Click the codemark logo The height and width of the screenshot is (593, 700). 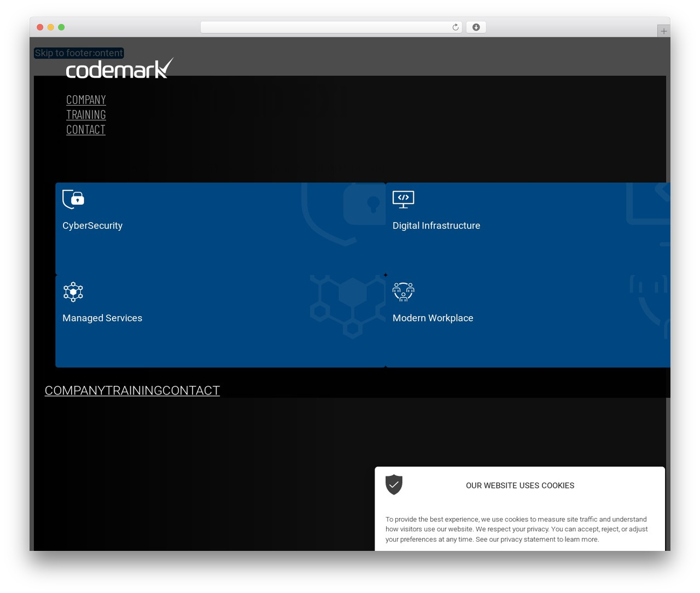120,68
